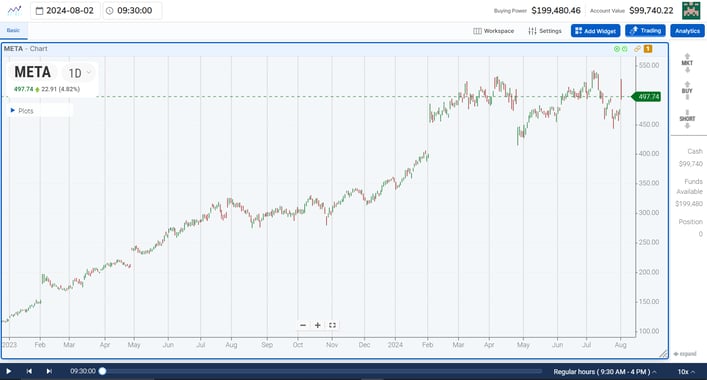Click the step forward button
The height and width of the screenshot is (380, 707).
point(49,371)
